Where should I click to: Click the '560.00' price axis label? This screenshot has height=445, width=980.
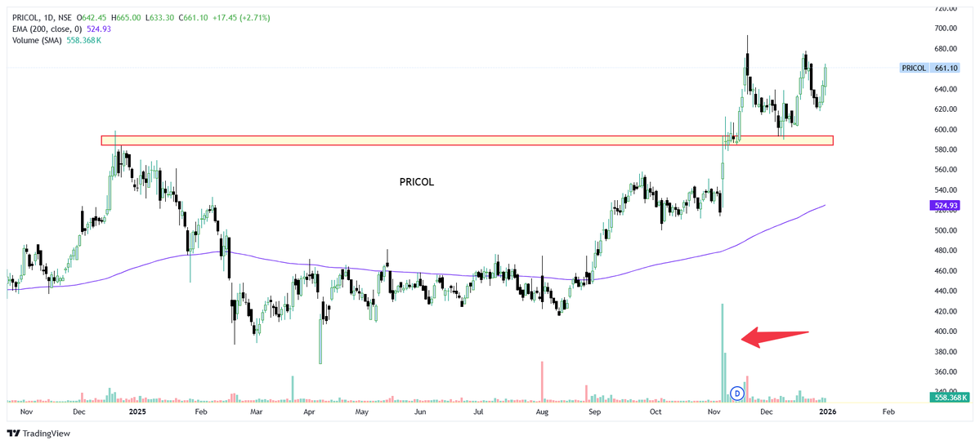946,170
